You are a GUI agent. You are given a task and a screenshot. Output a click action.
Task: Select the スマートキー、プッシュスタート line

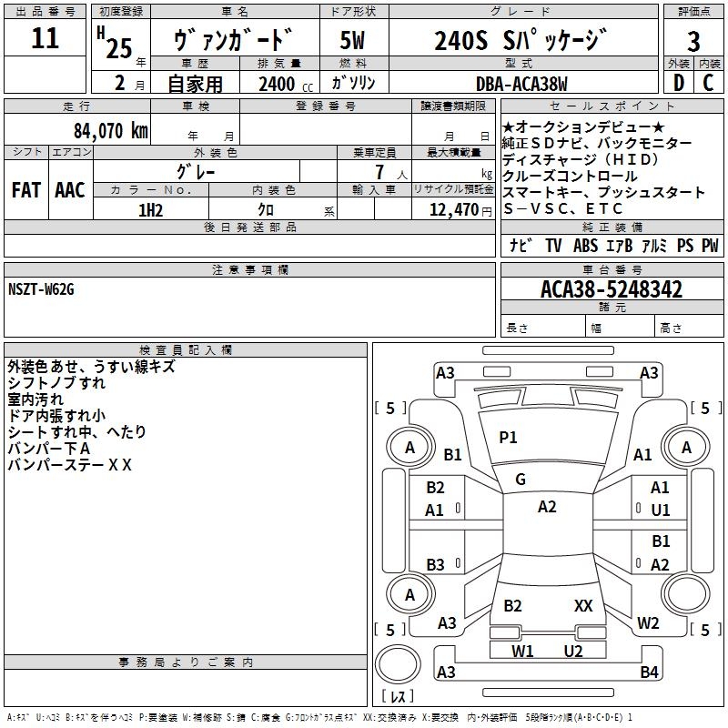pos(603,192)
